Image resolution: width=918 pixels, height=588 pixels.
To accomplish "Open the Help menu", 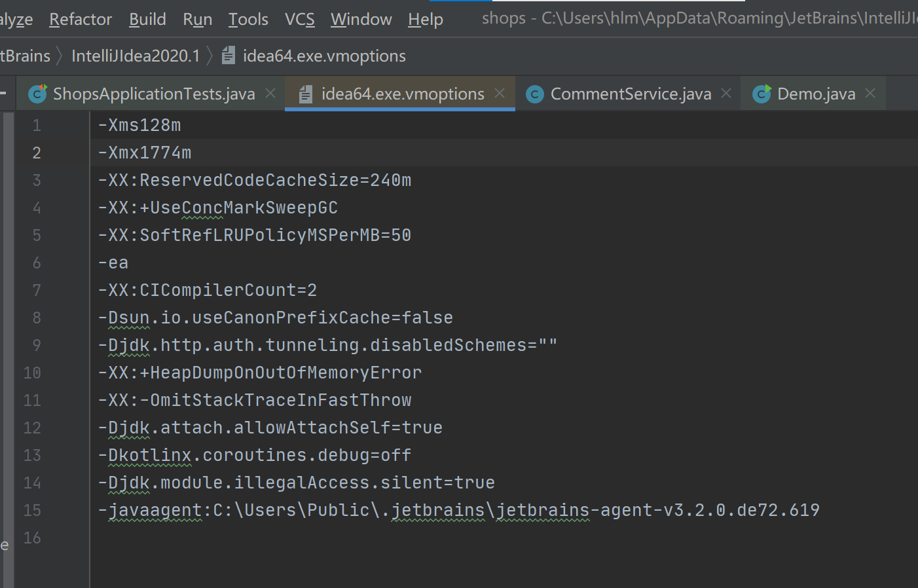I will pos(426,20).
